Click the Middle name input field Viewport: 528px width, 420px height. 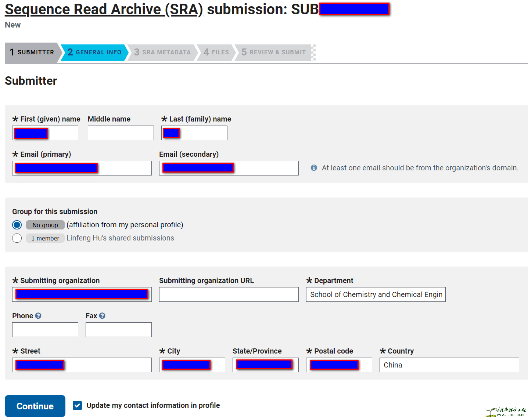pos(121,133)
